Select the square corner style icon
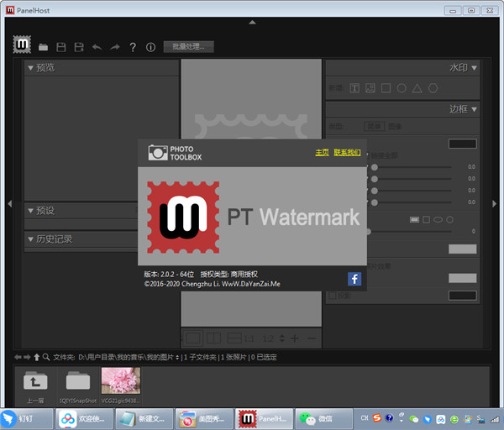Viewport: 504px width, 430px height. click(426, 219)
